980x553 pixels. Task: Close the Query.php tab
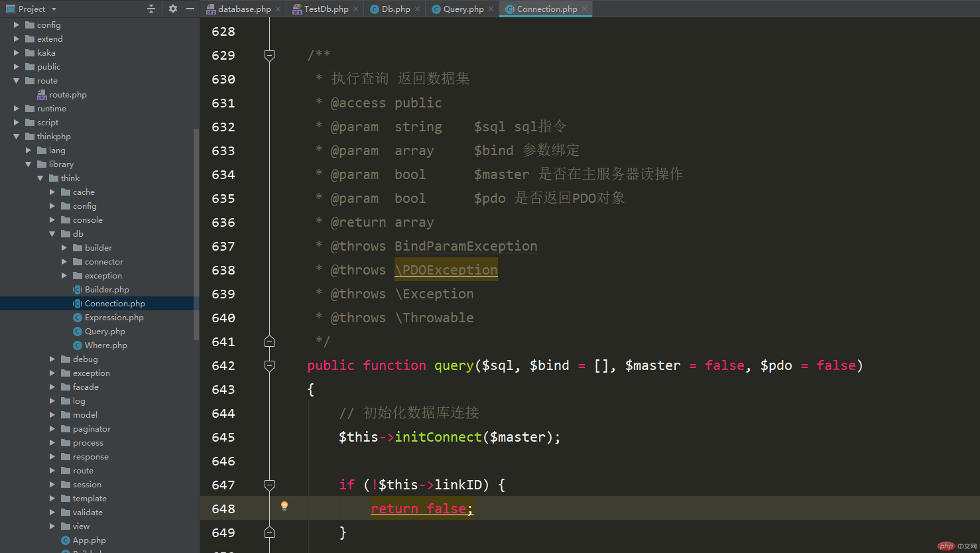coord(491,9)
